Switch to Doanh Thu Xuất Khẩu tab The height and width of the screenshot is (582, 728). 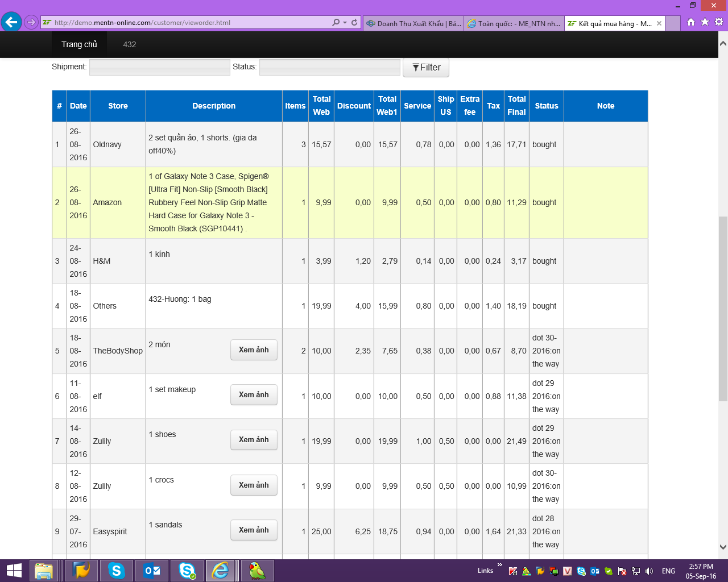pos(413,23)
